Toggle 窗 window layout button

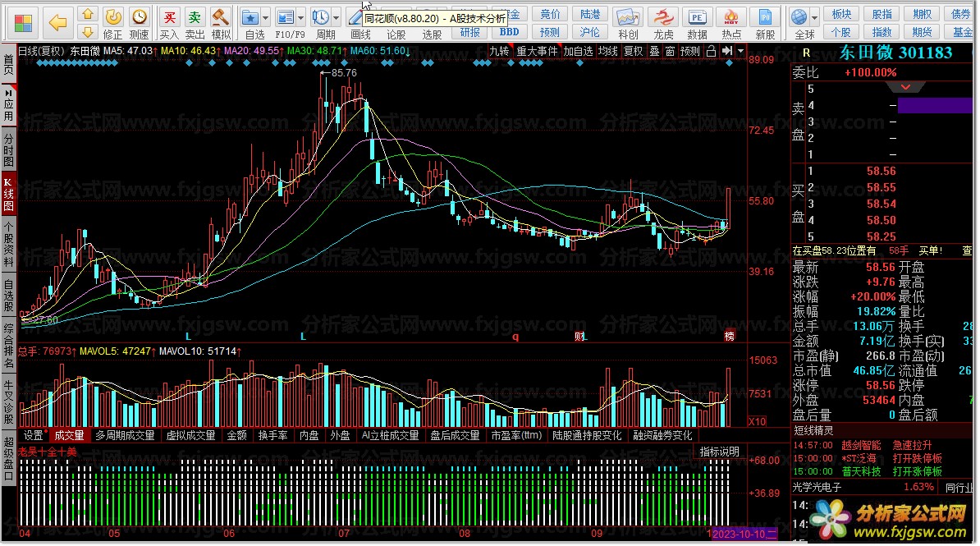coord(670,51)
